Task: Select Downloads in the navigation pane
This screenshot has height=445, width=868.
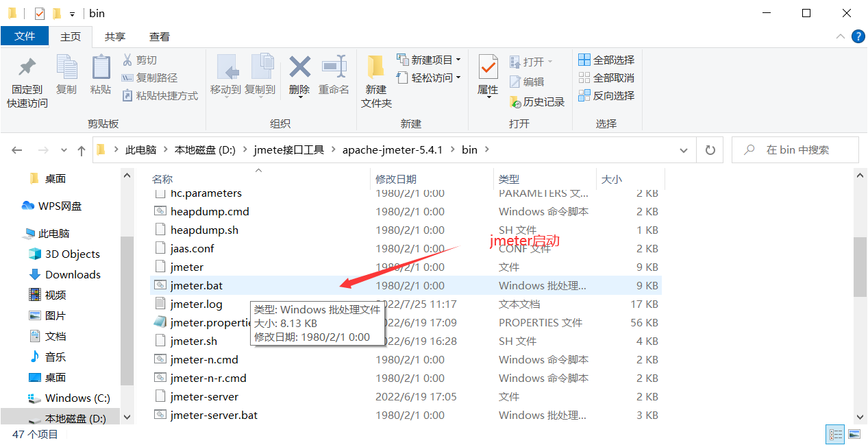Action: (x=64, y=274)
